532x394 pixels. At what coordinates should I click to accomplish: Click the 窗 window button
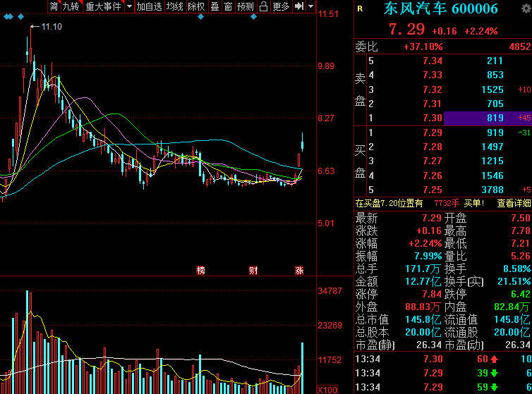pyautogui.click(x=229, y=6)
